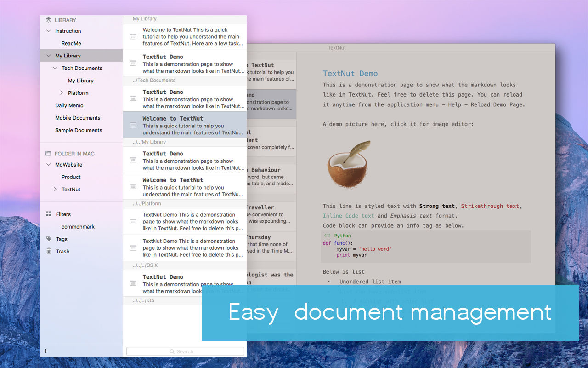This screenshot has height=368, width=588.
Task: Select the commonmark filter
Action: coord(78,227)
